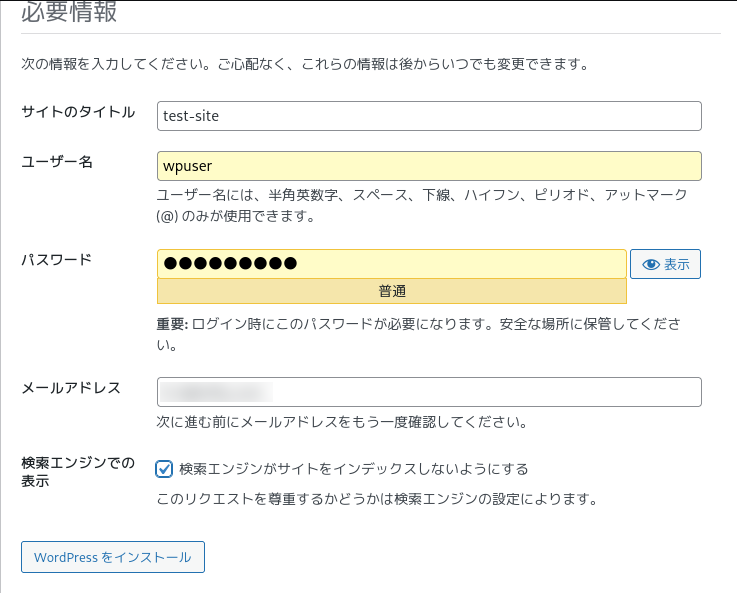Image resolution: width=737 pixels, height=593 pixels.
Task: Click the 重要: password storage notice
Action: pos(418,334)
